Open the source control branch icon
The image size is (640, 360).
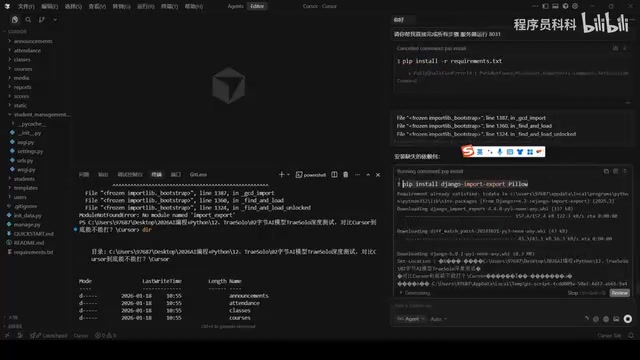[x=42, y=20]
